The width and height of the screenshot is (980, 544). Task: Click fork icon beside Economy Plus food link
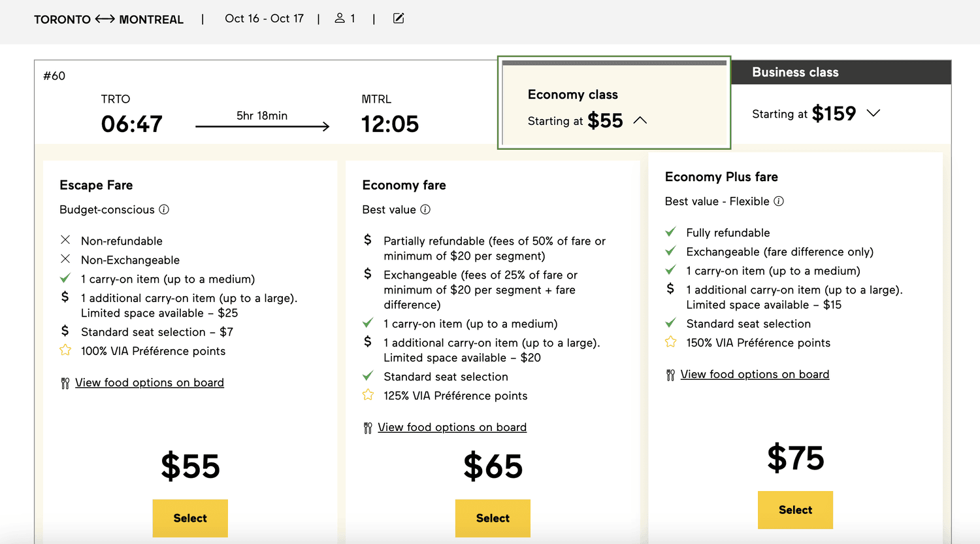coord(670,375)
